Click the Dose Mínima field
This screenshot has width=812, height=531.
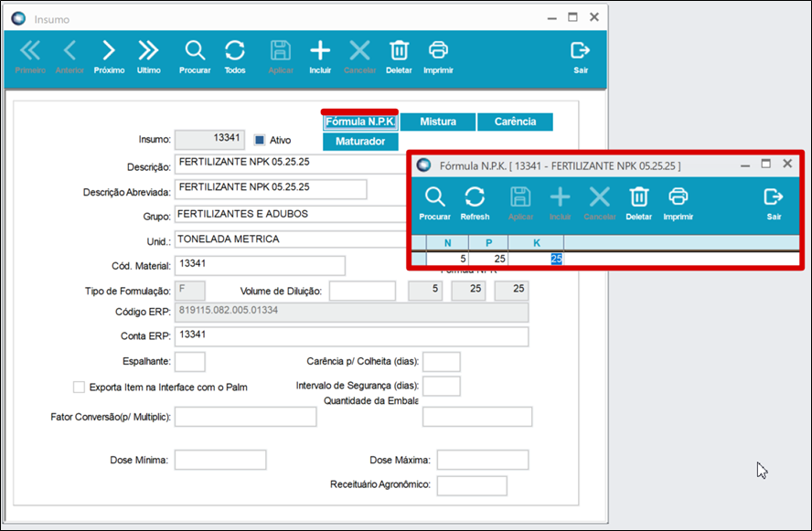pyautogui.click(x=220, y=460)
